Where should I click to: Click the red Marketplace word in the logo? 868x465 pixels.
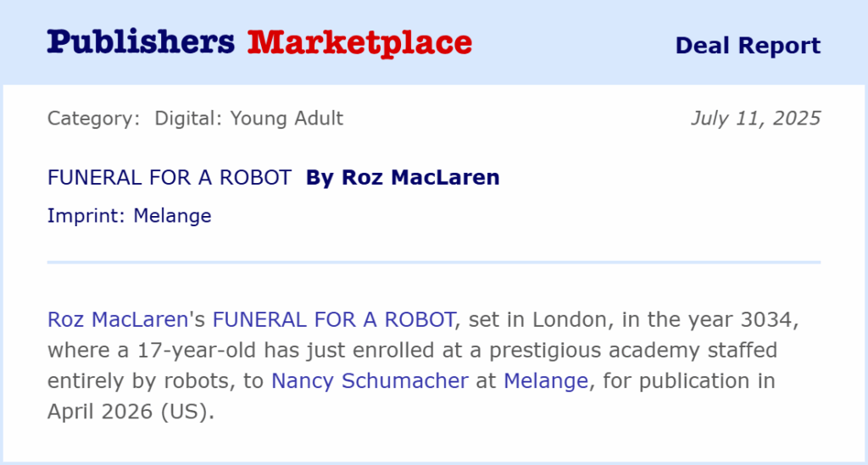(359, 42)
